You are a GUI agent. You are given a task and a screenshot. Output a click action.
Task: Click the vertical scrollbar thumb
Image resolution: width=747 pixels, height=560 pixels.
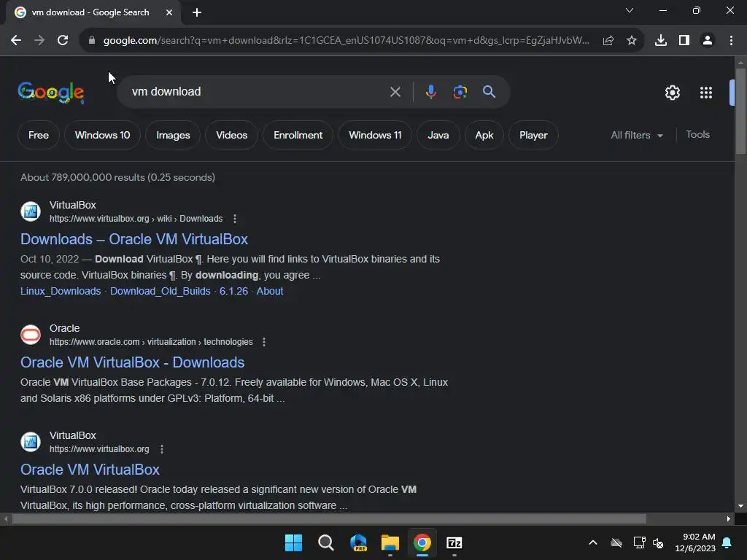740,111
